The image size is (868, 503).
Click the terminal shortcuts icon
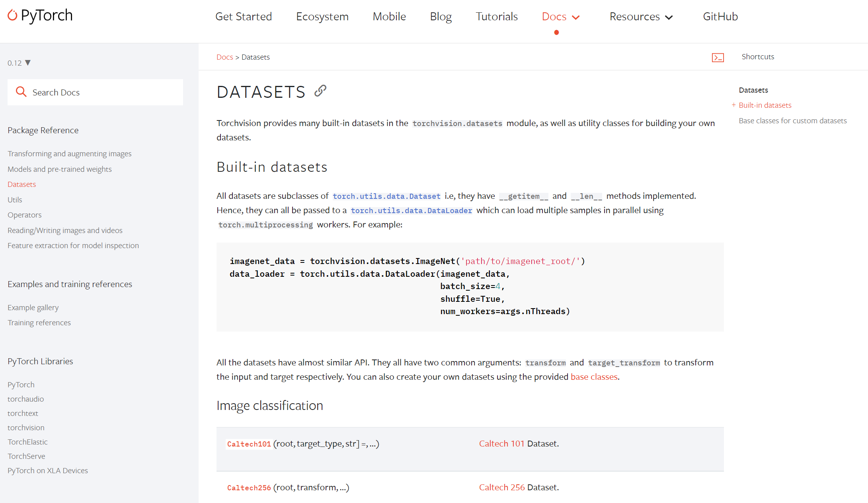(x=718, y=57)
